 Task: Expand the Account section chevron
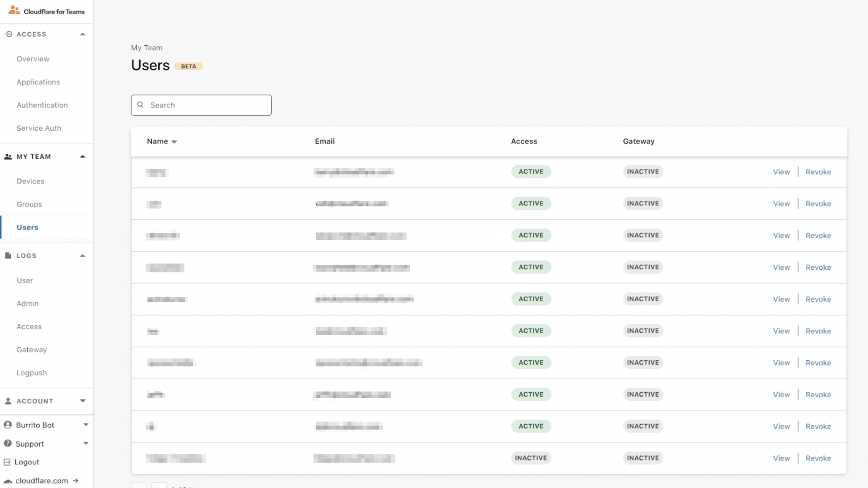(83, 401)
